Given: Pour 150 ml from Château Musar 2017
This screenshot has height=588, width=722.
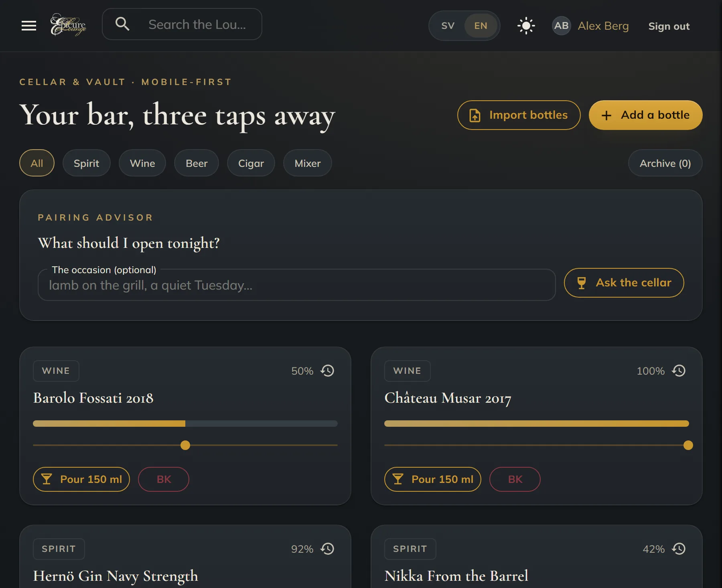Looking at the screenshot, I should point(432,479).
